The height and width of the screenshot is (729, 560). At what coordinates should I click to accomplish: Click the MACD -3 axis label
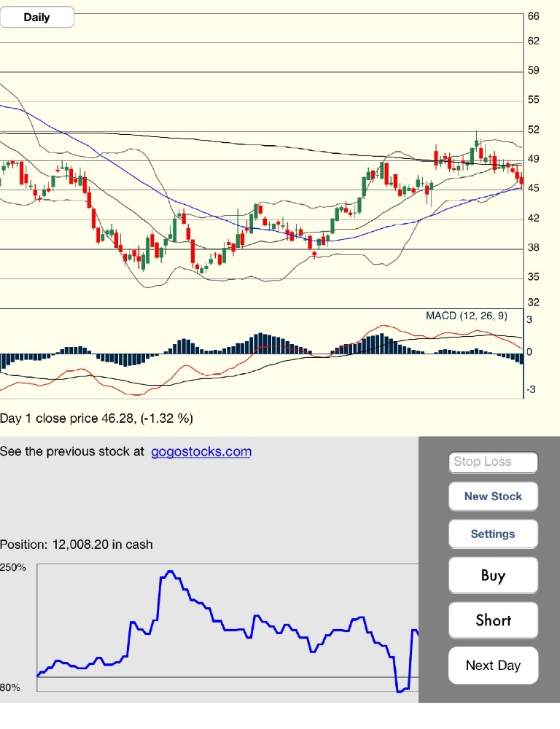(x=531, y=389)
